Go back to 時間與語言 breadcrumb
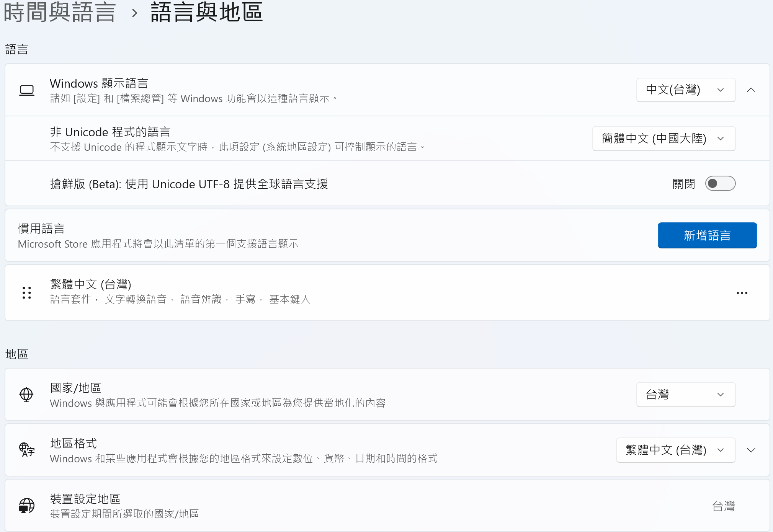773x532 pixels. (x=59, y=12)
